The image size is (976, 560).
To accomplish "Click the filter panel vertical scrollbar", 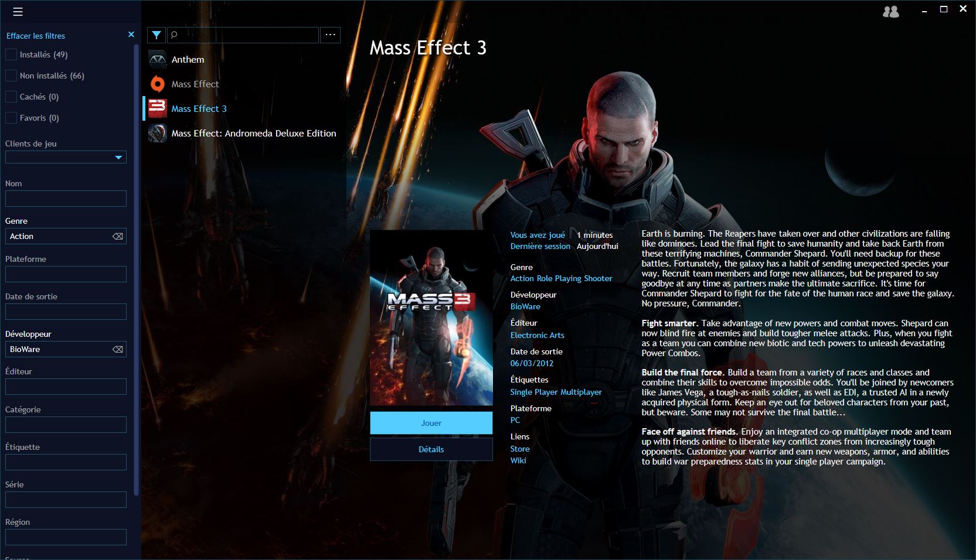I will pos(137,269).
